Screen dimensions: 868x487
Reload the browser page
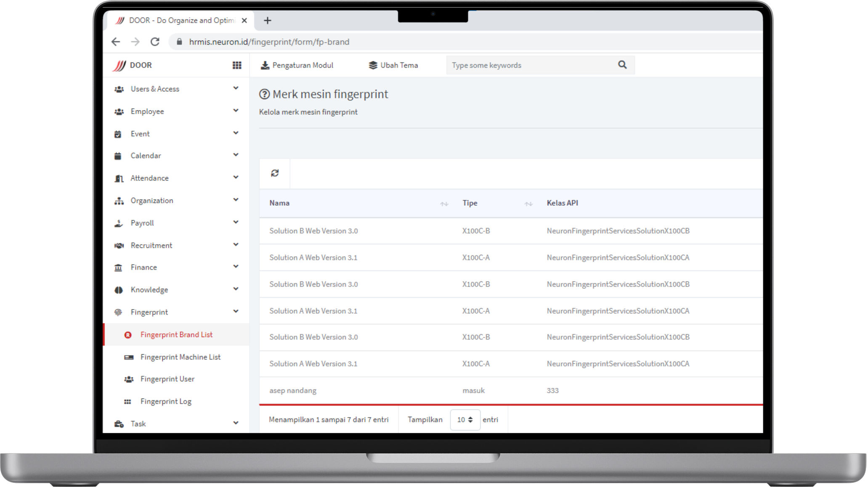(155, 42)
